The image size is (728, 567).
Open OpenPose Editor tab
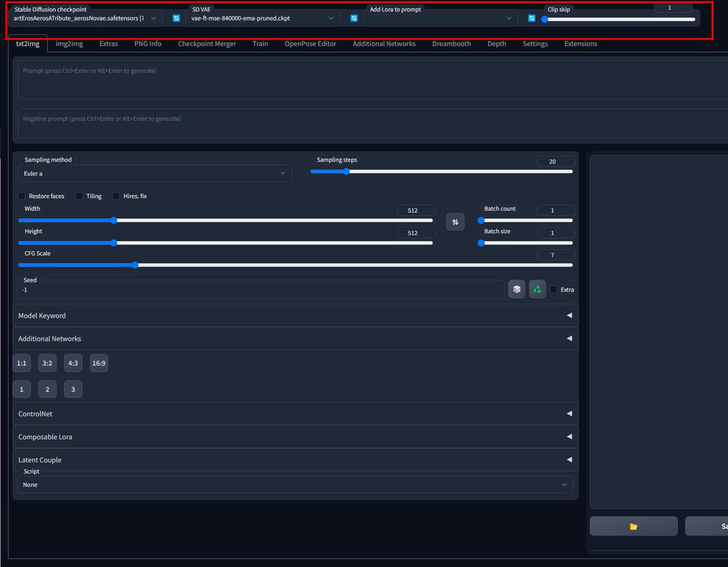[x=310, y=44]
